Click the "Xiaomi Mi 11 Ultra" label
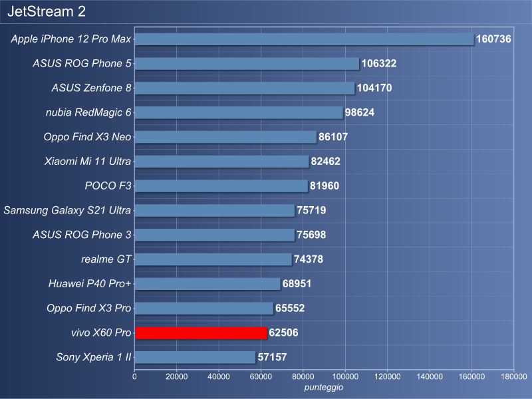The image size is (532, 399). coord(88,161)
